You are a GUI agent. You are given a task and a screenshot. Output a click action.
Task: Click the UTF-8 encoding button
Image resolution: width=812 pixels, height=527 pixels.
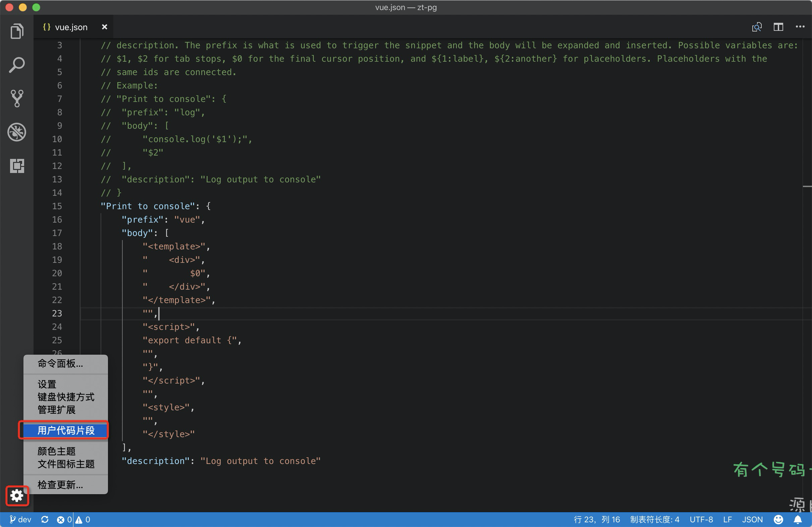pos(701,520)
